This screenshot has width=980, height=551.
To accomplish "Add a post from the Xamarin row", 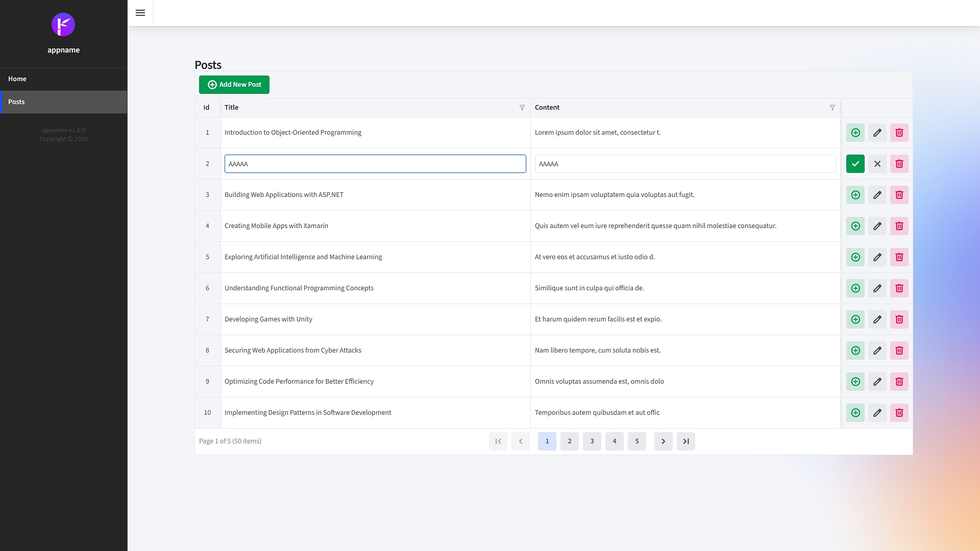I will (x=855, y=226).
